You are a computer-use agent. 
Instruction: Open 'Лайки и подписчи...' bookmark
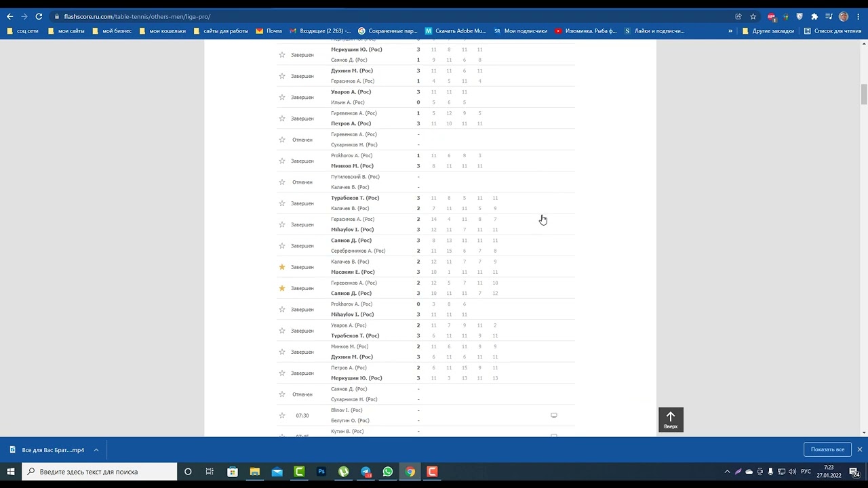coord(654,30)
